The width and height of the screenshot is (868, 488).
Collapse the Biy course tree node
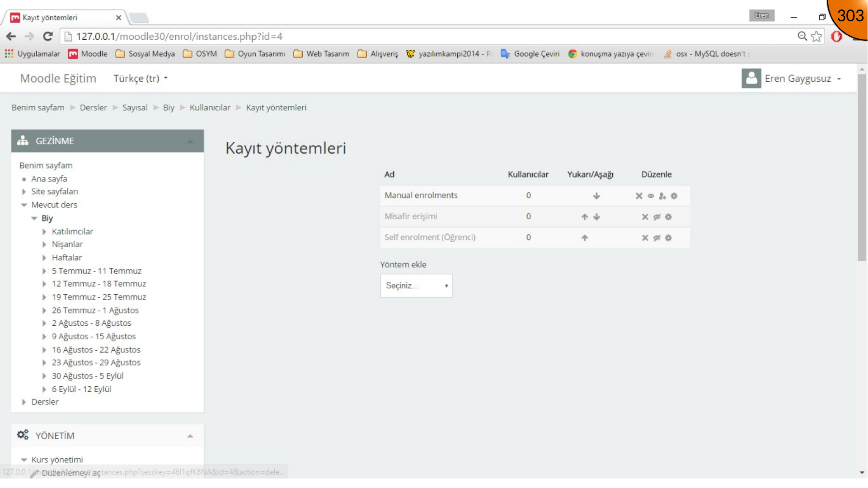pos(34,218)
